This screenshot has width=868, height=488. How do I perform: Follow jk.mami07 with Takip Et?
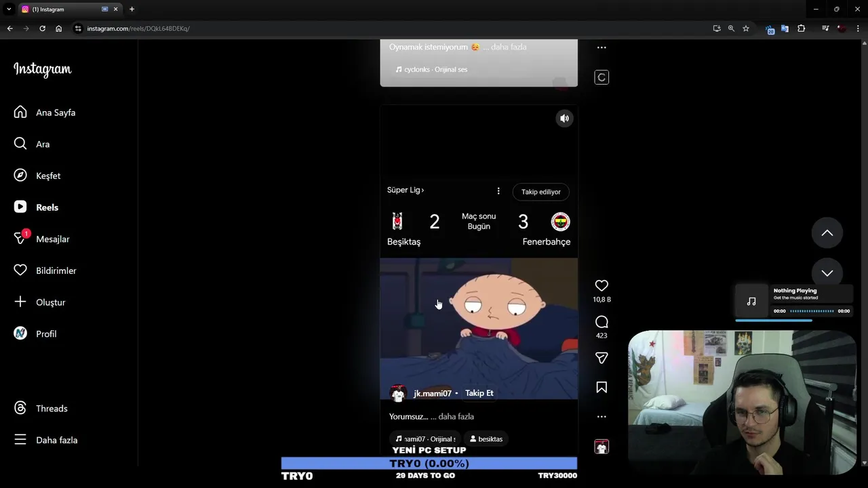click(479, 393)
